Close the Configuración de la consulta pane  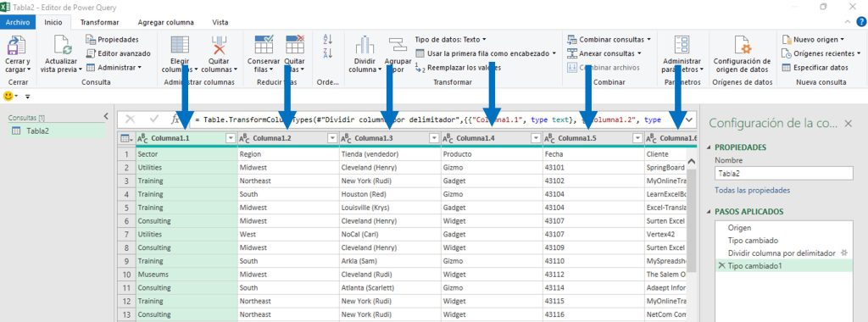(848, 124)
